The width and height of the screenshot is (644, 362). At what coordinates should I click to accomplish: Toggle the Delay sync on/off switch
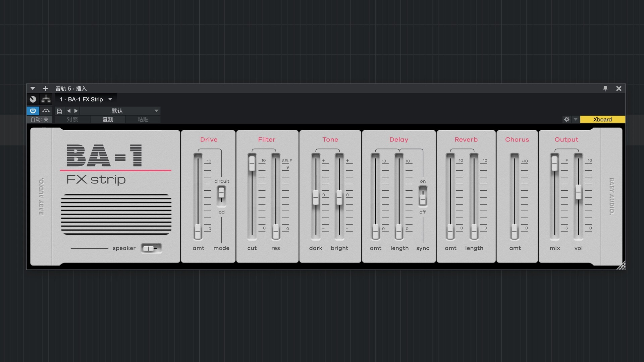click(x=423, y=196)
